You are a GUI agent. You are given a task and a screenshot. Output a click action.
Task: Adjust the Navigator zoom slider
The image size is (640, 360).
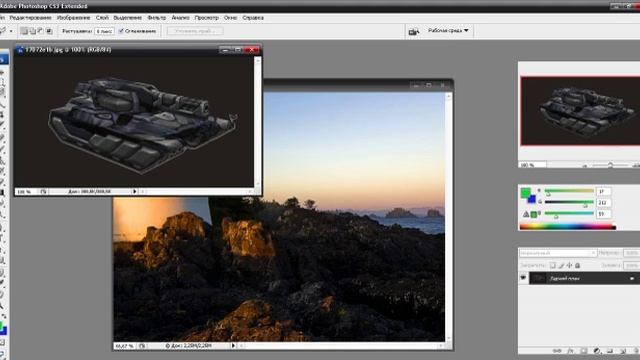pyautogui.click(x=610, y=165)
